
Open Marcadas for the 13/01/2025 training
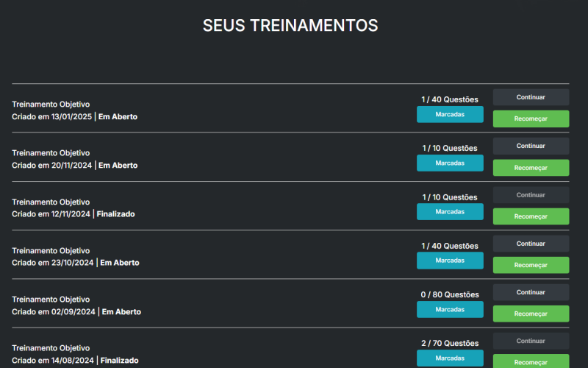[450, 114]
